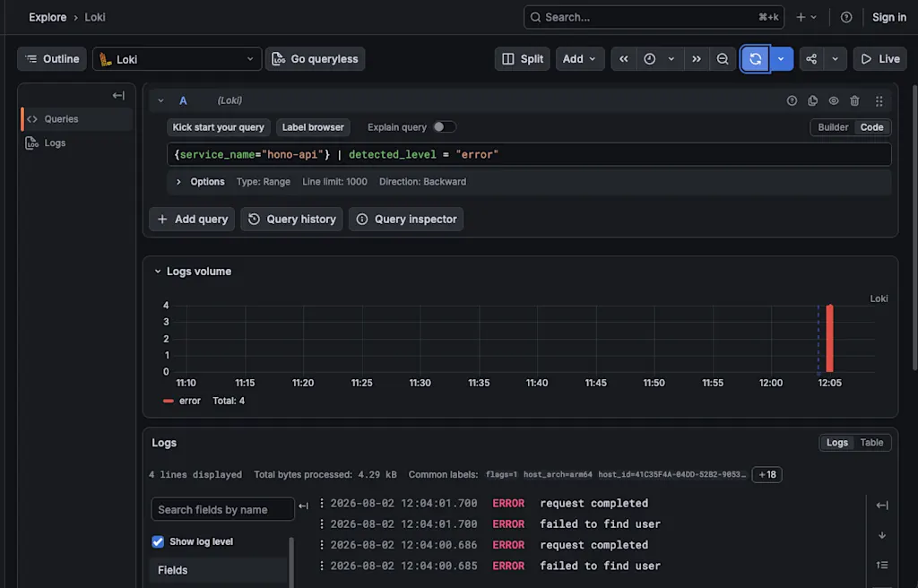
Task: Uncheck the Show log level checkbox
Action: pyautogui.click(x=158, y=541)
